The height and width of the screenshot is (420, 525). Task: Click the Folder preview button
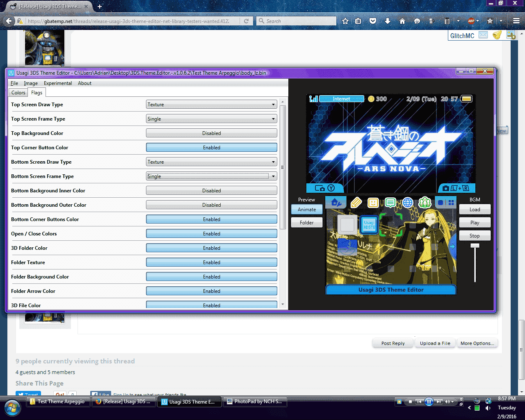point(307,223)
